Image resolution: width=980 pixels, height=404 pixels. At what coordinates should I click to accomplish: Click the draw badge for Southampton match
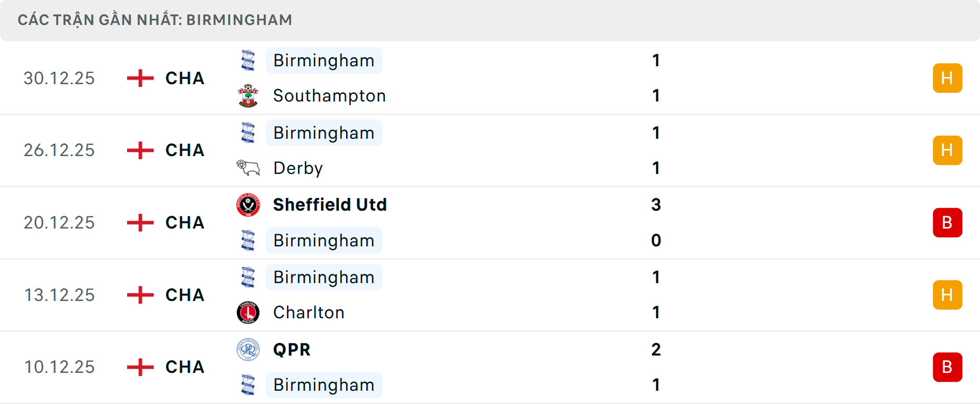coord(947,78)
